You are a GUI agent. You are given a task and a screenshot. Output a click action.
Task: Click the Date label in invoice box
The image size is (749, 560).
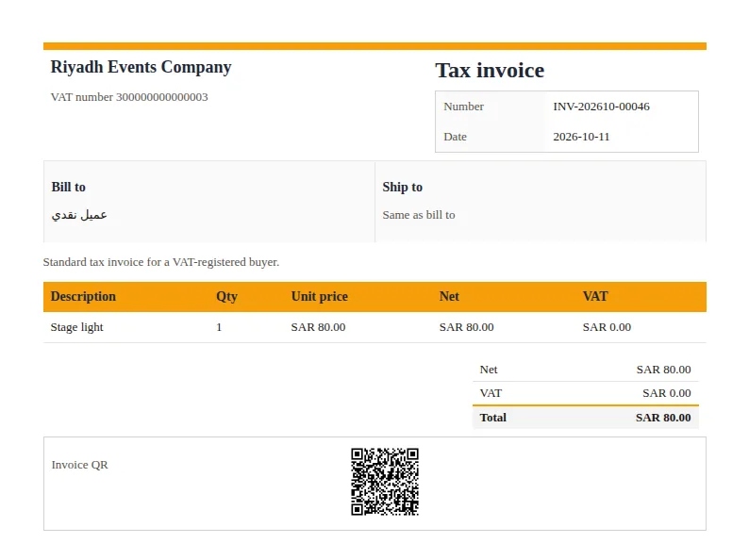[455, 137]
